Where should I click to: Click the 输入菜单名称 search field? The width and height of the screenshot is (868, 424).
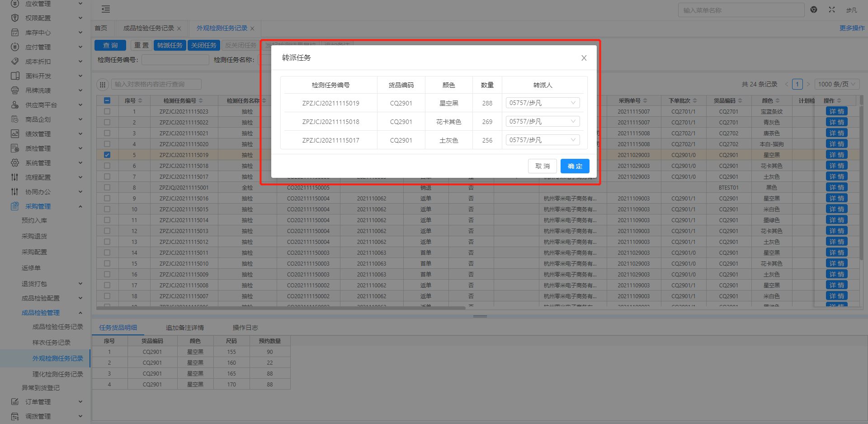tap(741, 10)
